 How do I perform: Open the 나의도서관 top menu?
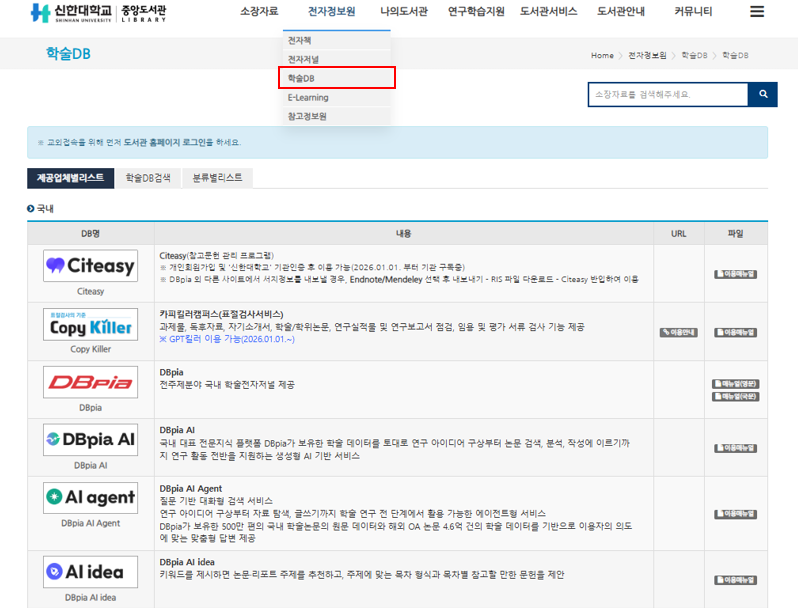click(404, 11)
